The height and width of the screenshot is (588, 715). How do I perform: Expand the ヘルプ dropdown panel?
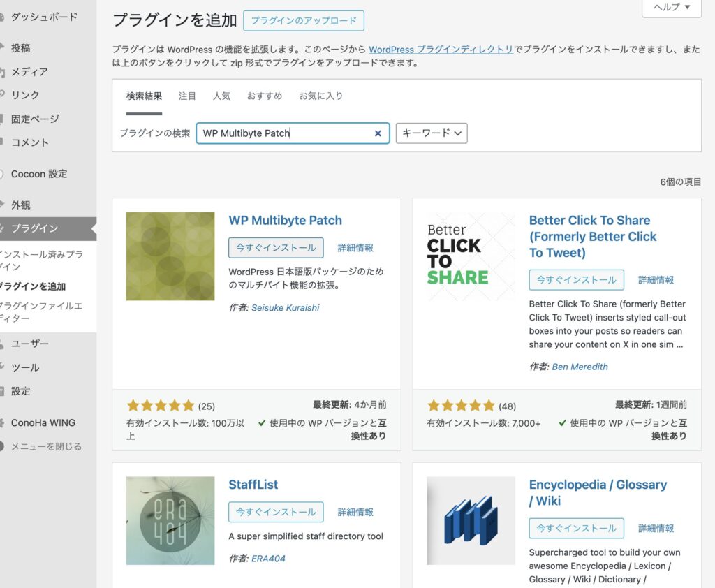(x=671, y=7)
